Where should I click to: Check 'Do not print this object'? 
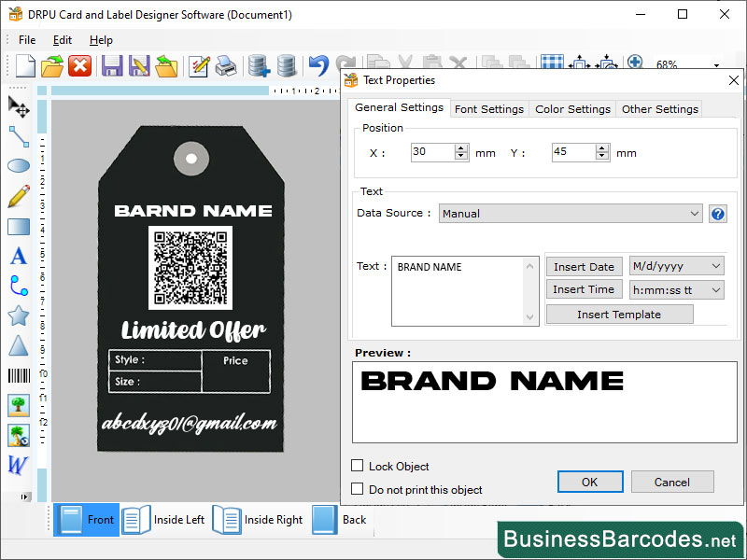point(358,486)
